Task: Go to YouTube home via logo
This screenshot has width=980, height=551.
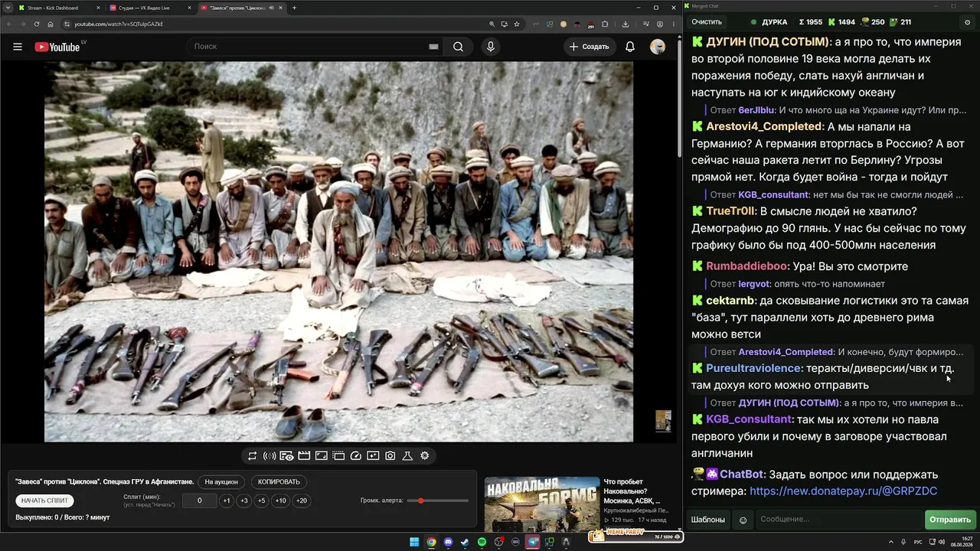Action: click(x=58, y=47)
